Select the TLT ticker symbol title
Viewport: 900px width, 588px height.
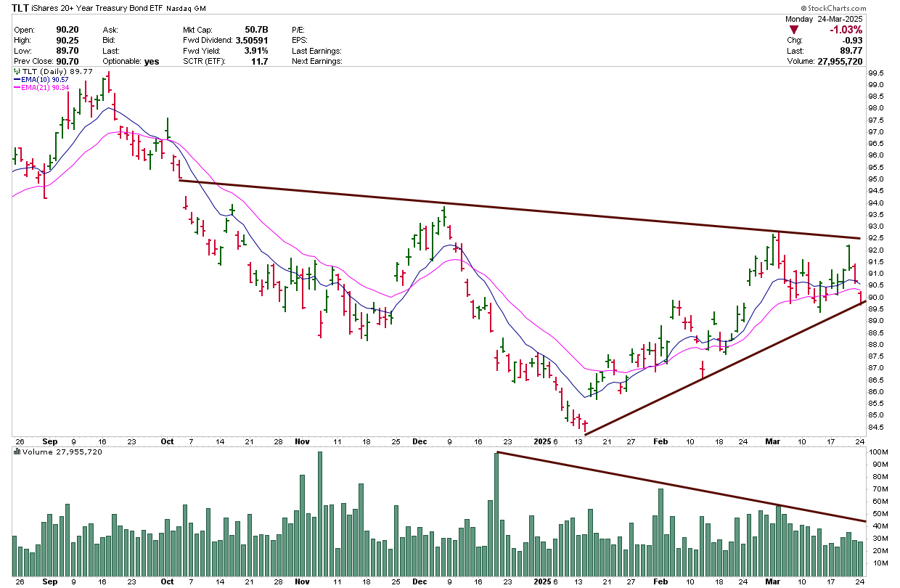pyautogui.click(x=22, y=7)
